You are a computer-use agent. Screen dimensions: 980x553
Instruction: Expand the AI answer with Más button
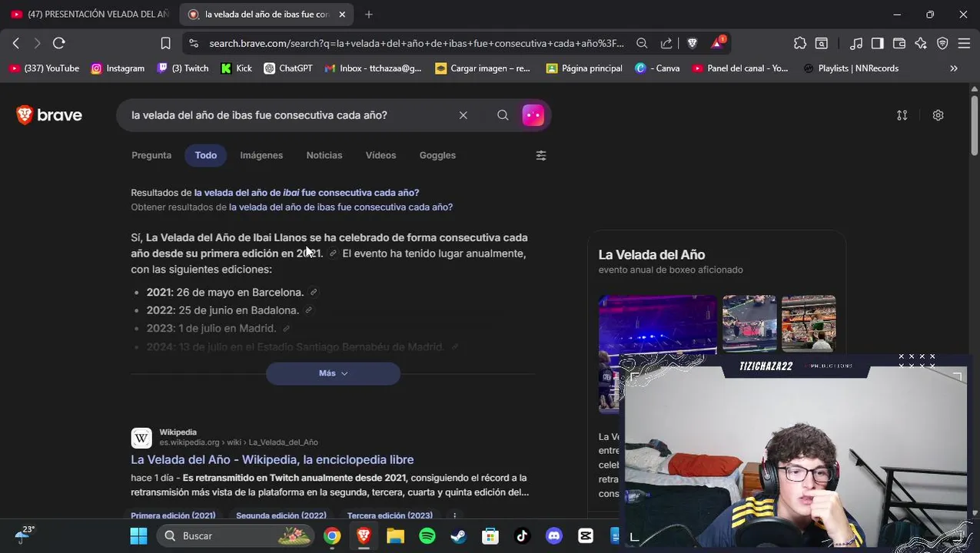pyautogui.click(x=333, y=373)
